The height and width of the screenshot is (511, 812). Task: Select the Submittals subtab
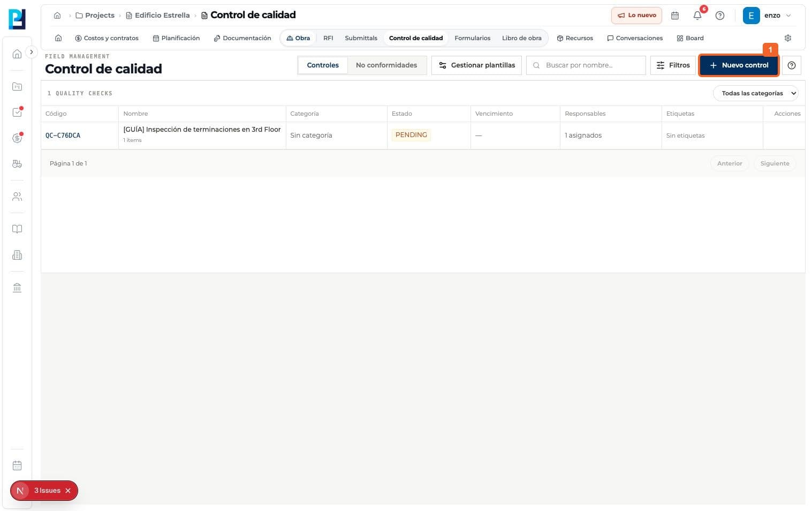point(361,38)
